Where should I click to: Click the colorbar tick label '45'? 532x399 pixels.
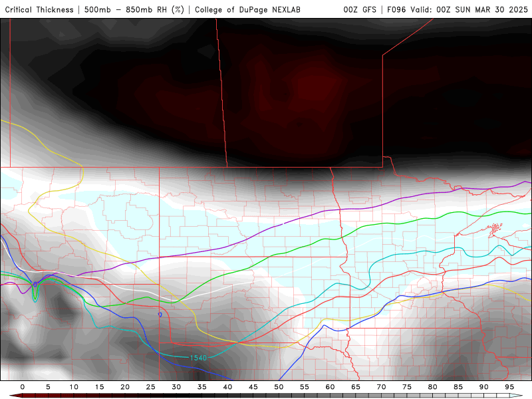[x=253, y=387]
